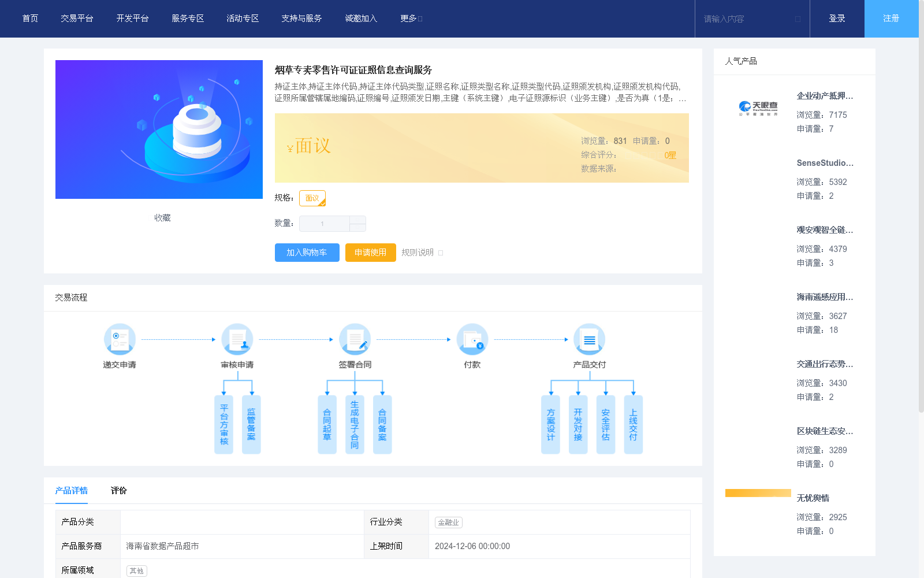The image size is (924, 578).
Task: Click the 签署合同 contract signing icon
Action: coord(355,339)
